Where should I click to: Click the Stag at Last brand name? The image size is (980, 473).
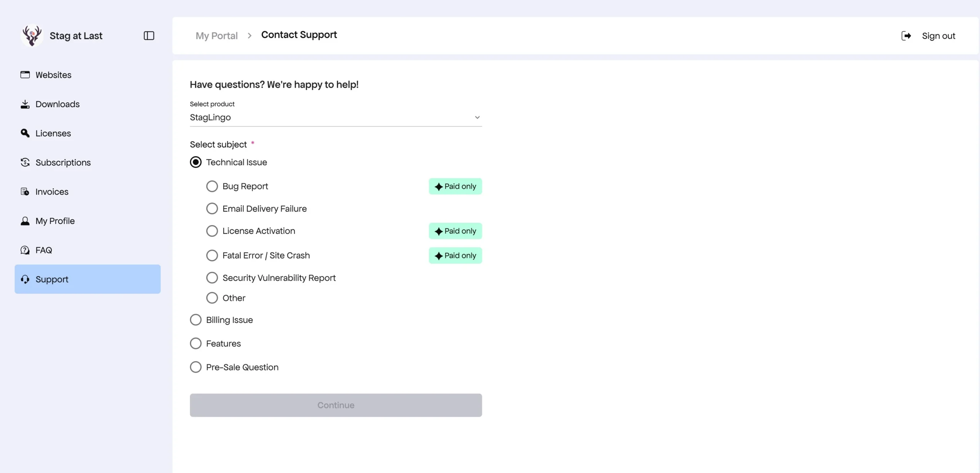[76, 36]
